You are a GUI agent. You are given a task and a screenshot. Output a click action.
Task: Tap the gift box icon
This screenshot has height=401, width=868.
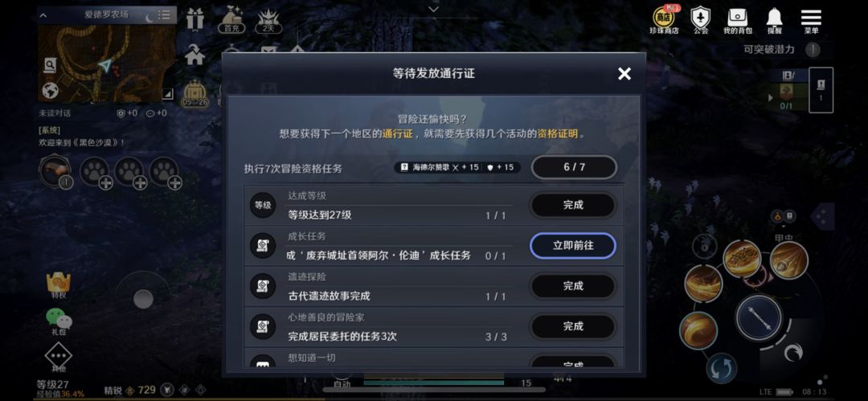coord(194,19)
